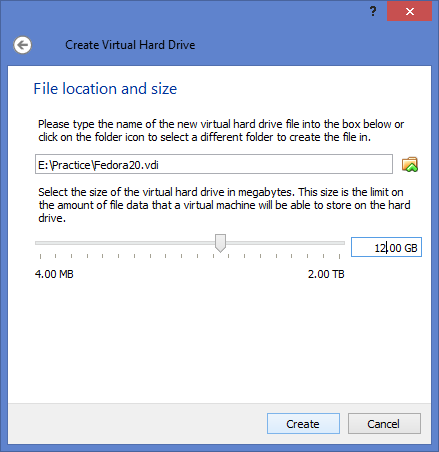Viewport: 439px width, 452px height.
Task: Focus the E:\Practice\Fedora20.vdi file path field
Action: pyautogui.click(x=214, y=164)
